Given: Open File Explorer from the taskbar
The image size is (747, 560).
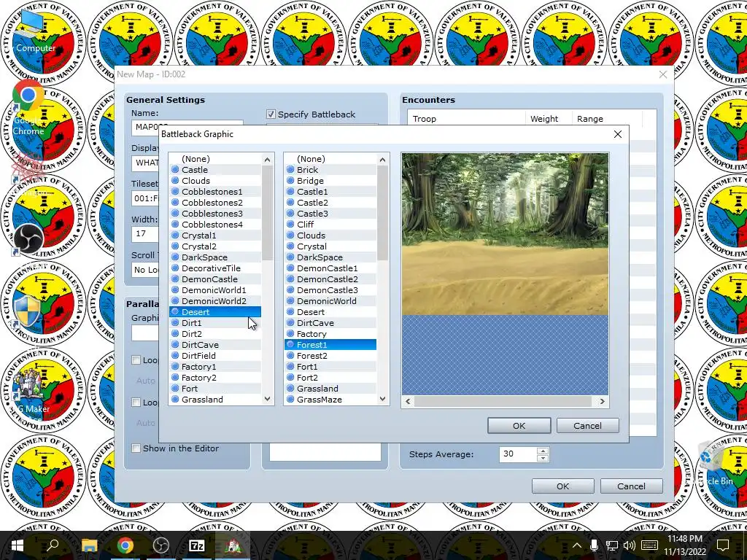Looking at the screenshot, I should (x=89, y=545).
